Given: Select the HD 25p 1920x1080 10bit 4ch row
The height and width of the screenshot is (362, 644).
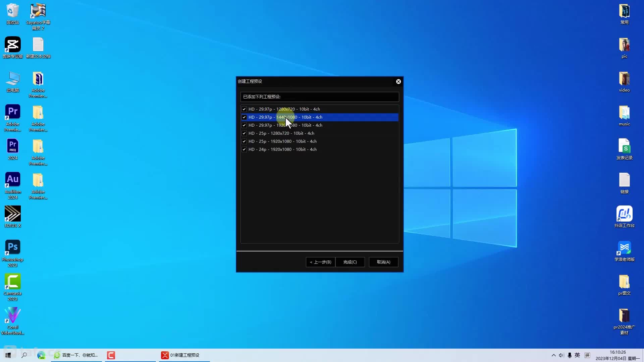Looking at the screenshot, I should click(319, 141).
